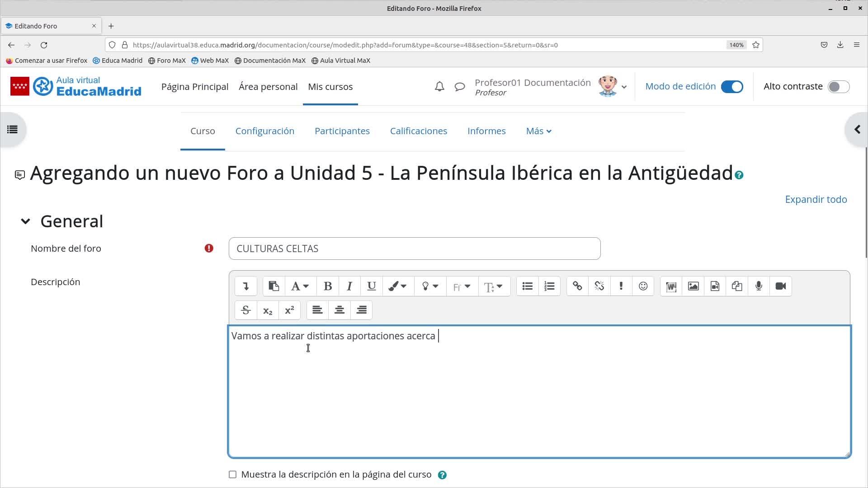Switch to the Participantes tab
Viewport: 868px width, 488px height.
tap(342, 131)
